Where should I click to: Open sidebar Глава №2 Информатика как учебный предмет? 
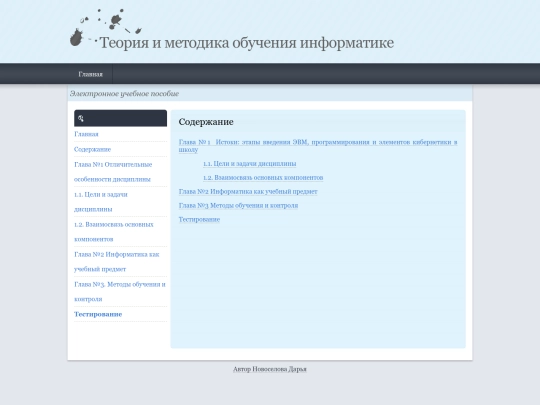[x=116, y=261]
